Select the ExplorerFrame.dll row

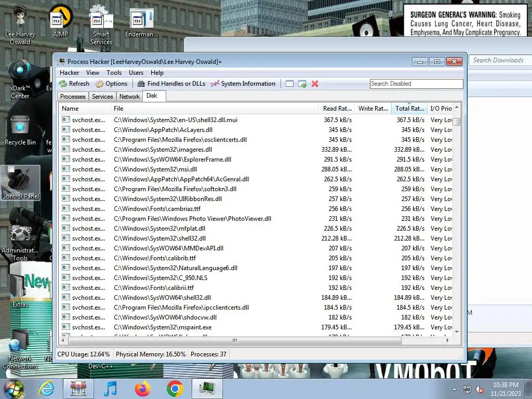[x=257, y=159]
